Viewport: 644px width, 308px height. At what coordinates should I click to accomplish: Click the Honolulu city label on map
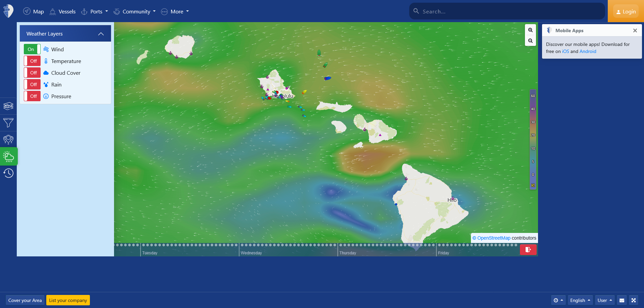[283, 96]
